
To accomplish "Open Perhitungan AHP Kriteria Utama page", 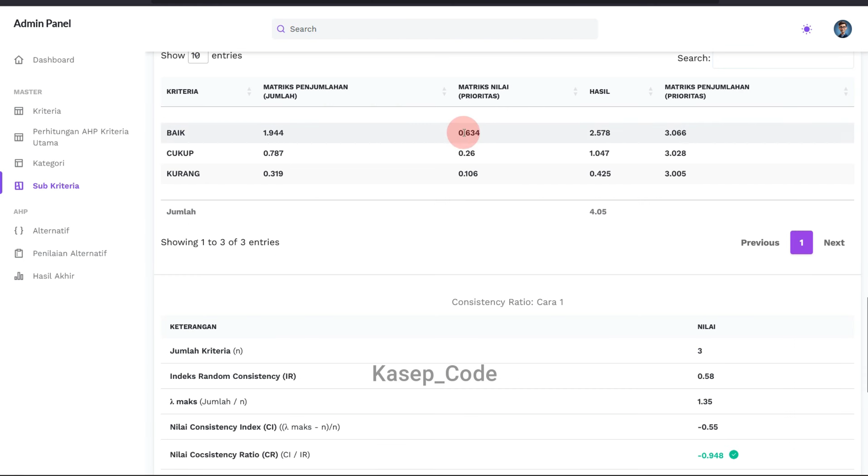I will (x=81, y=137).
